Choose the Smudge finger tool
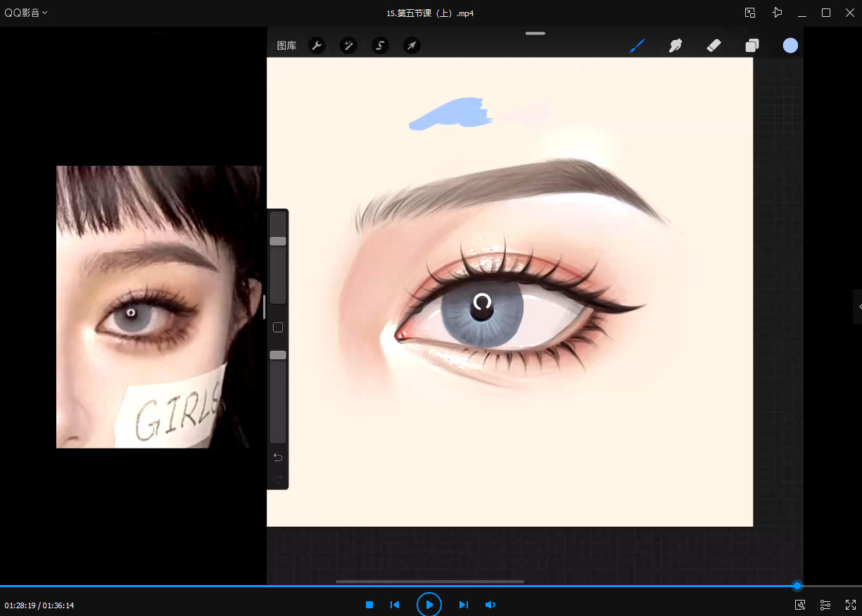Viewport: 862px width, 616px height. [x=676, y=46]
